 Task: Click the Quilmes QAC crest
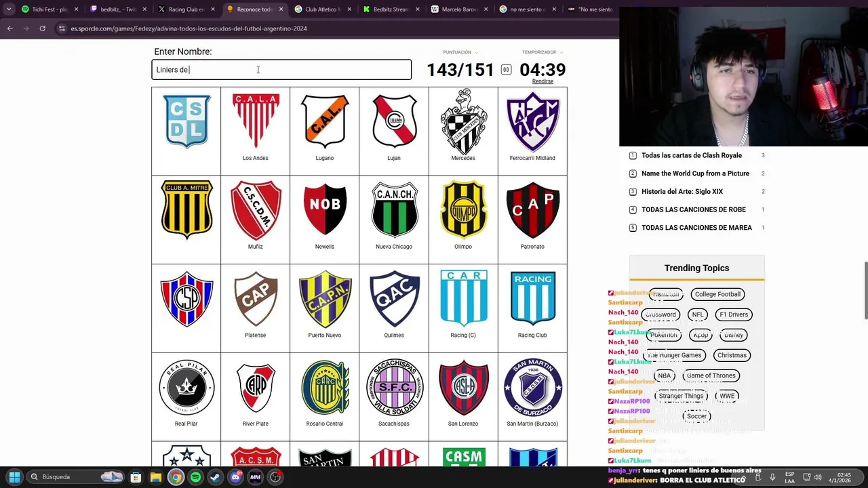[x=394, y=298]
